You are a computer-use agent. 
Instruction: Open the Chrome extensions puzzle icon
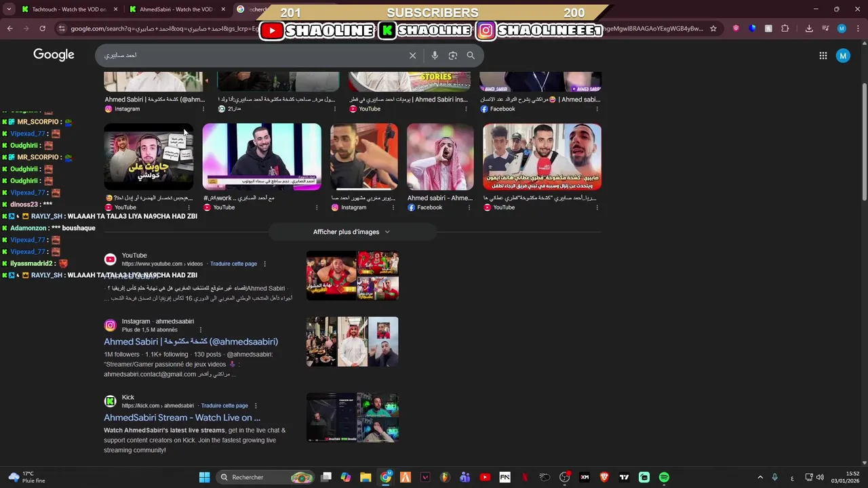[x=785, y=28]
